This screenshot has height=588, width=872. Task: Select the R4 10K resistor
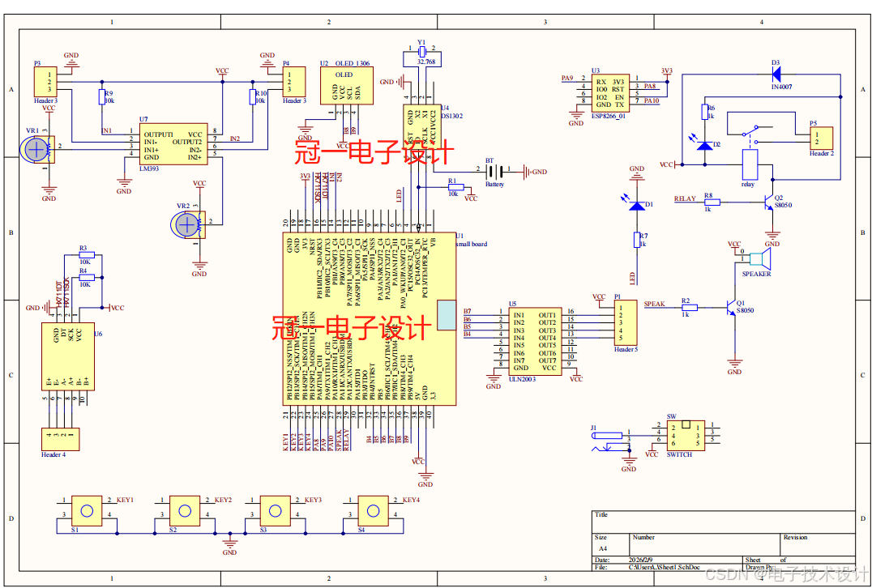point(87,277)
